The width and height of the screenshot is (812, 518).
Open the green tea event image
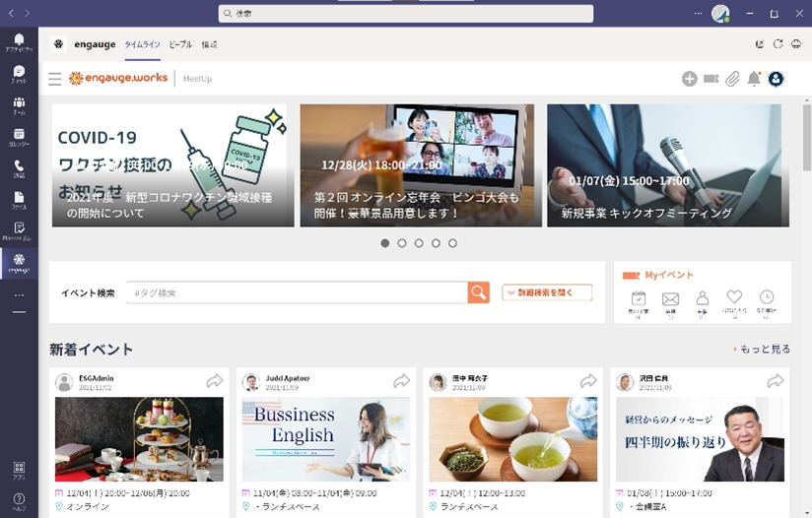513,439
